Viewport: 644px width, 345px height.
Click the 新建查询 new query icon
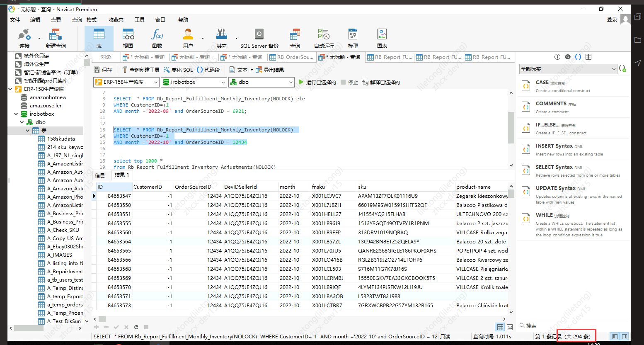pos(56,38)
